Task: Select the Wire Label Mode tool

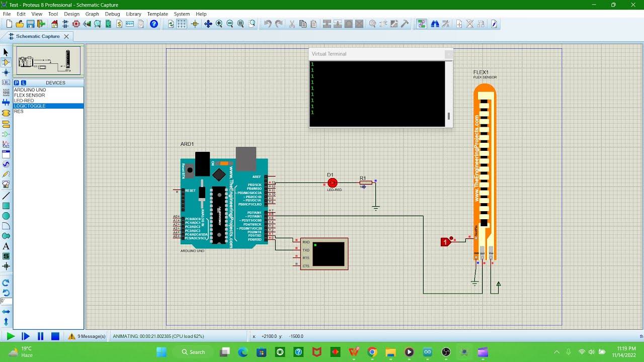Action: tap(6, 82)
